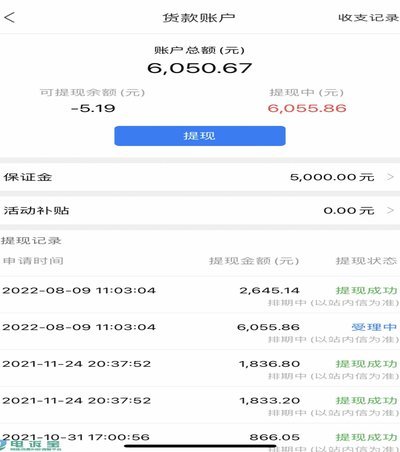
Task: Open 收支记录 income and expense records
Action: click(x=368, y=17)
